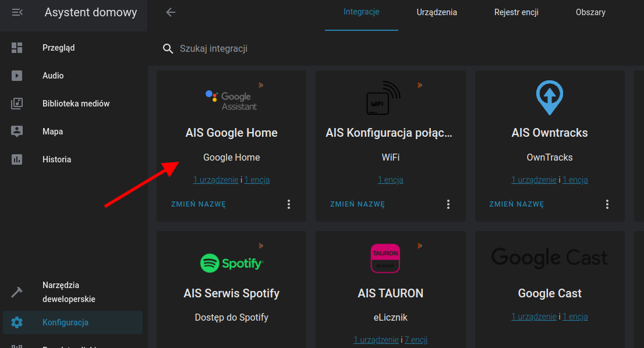
Task: Open the 1 urządzenie link under Google Cast
Action: click(534, 317)
